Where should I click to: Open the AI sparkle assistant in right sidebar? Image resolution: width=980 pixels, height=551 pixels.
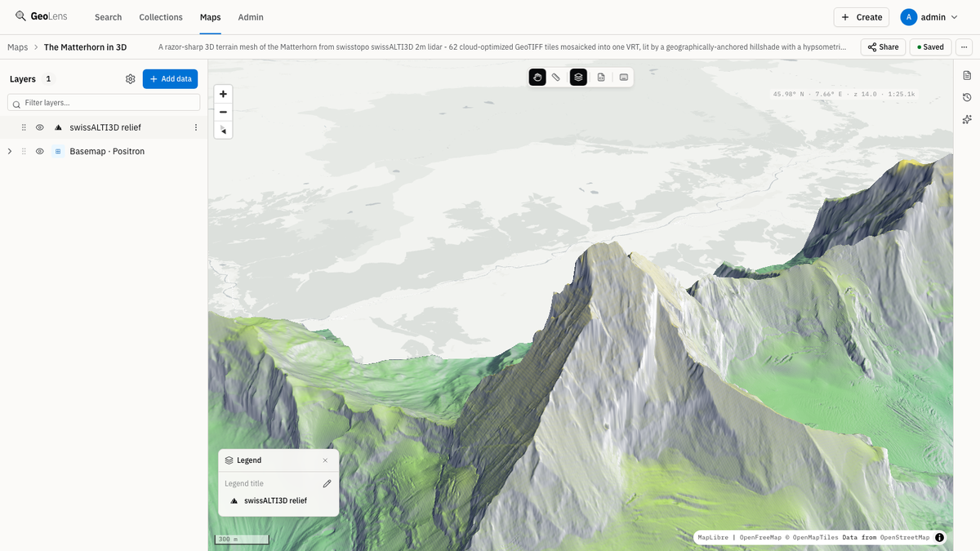click(967, 119)
